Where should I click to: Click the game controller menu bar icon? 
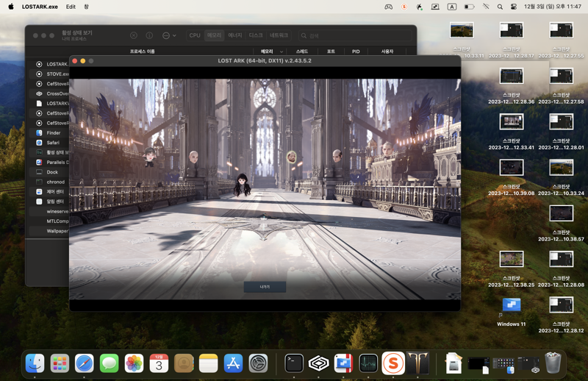pyautogui.click(x=389, y=7)
